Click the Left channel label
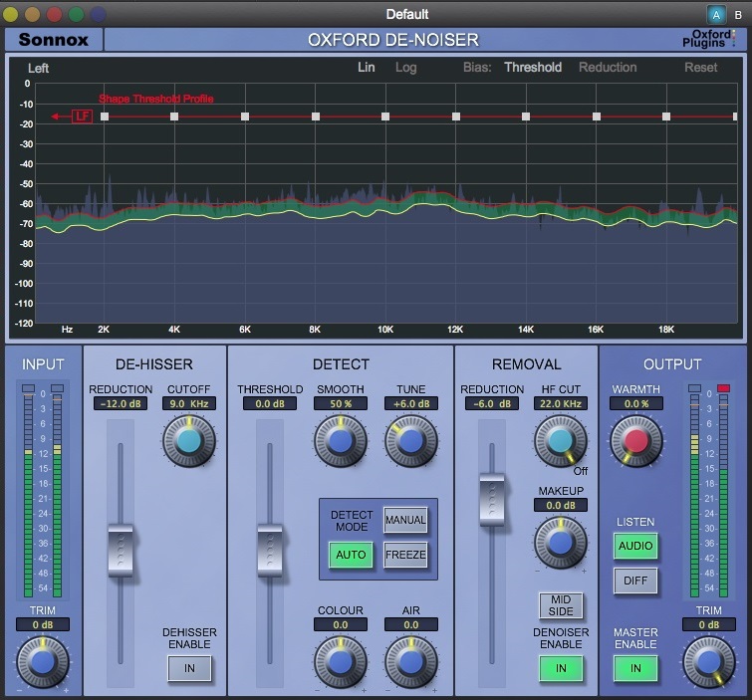Screen dimensions: 752x700 coord(39,68)
